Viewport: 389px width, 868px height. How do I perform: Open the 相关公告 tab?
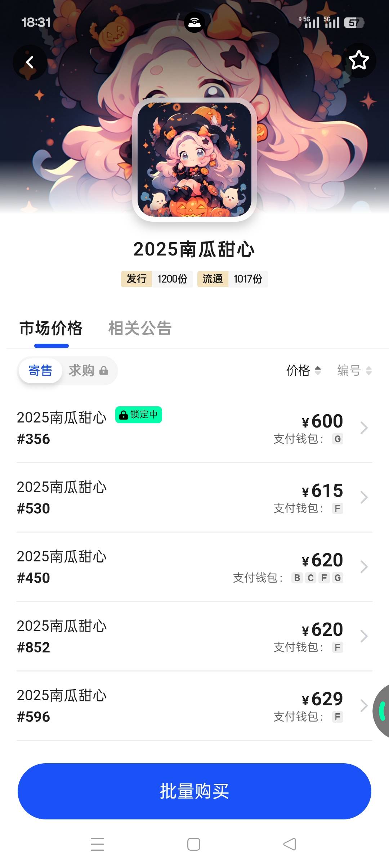point(140,328)
